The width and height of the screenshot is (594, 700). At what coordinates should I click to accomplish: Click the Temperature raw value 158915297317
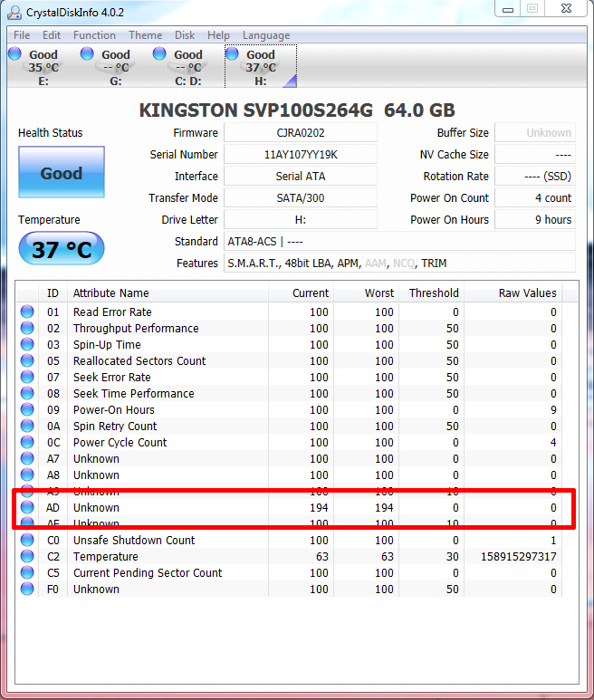click(x=518, y=556)
